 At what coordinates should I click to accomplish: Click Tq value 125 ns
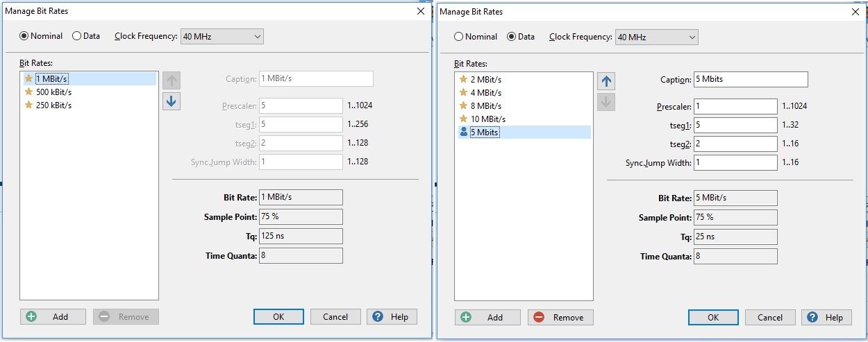(x=301, y=236)
